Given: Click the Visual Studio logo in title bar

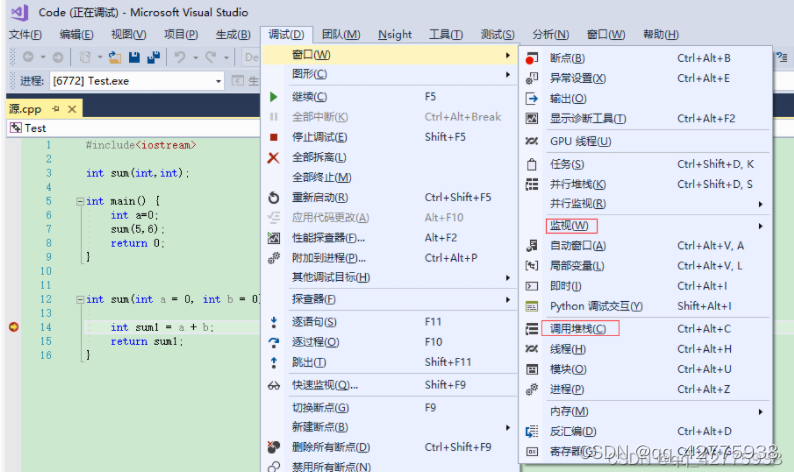Looking at the screenshot, I should pyautogui.click(x=20, y=12).
